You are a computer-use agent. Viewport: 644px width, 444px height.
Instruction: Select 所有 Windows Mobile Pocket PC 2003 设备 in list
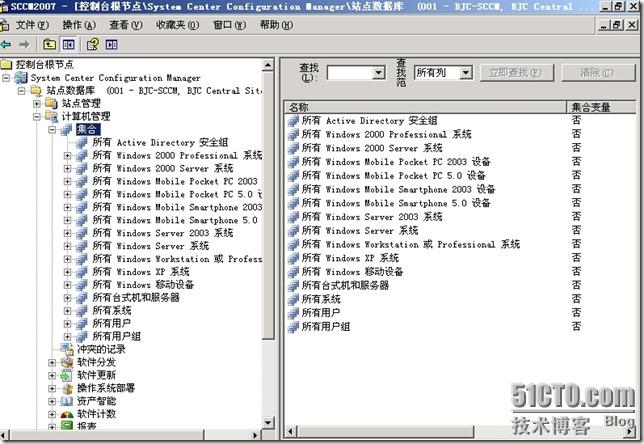[396, 161]
